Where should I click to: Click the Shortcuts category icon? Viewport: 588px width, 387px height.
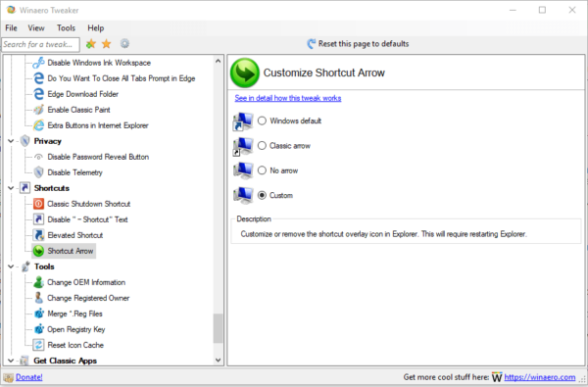point(25,188)
